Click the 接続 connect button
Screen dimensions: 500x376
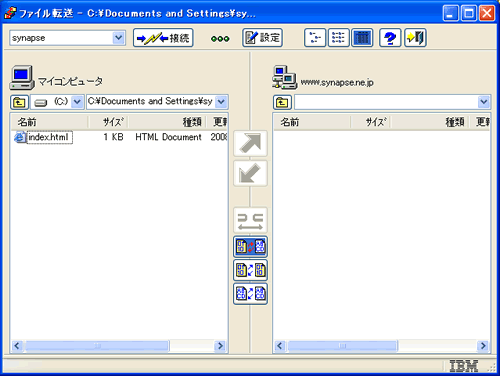coord(163,38)
